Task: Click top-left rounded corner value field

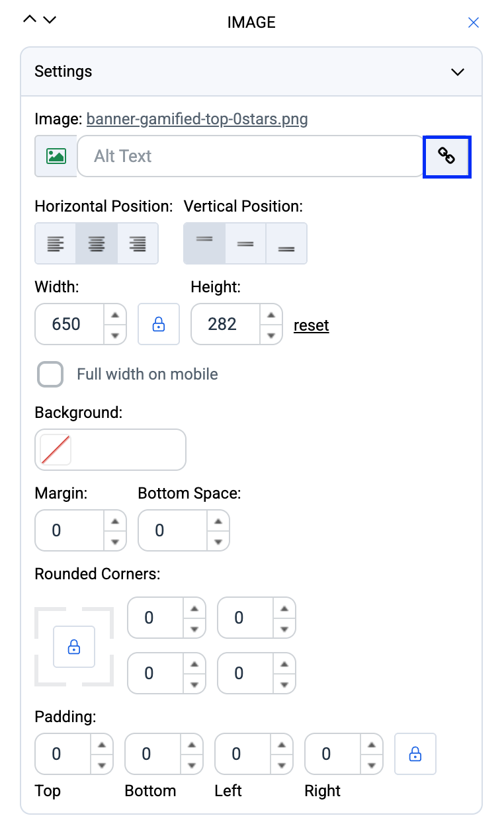Action: [x=155, y=618]
